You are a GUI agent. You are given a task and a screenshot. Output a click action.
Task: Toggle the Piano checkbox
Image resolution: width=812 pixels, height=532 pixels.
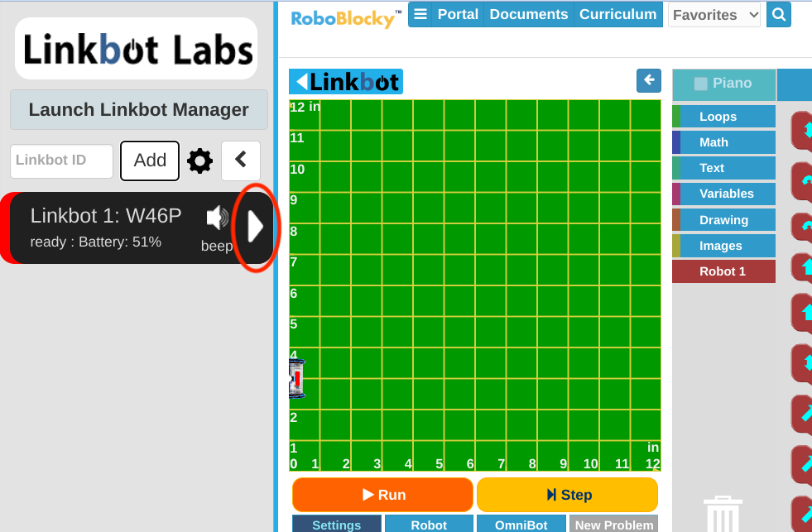[701, 84]
